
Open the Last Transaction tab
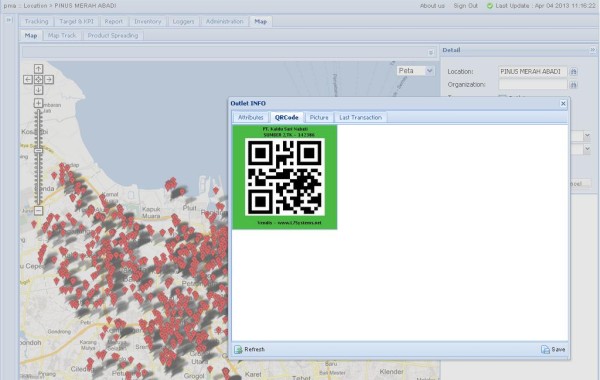pyautogui.click(x=360, y=117)
